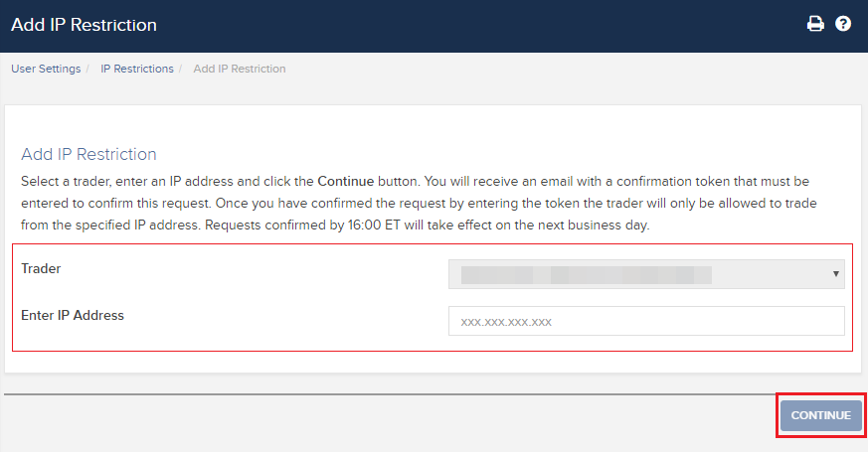Click the Trader field label
This screenshot has width=868, height=452.
[x=41, y=268]
